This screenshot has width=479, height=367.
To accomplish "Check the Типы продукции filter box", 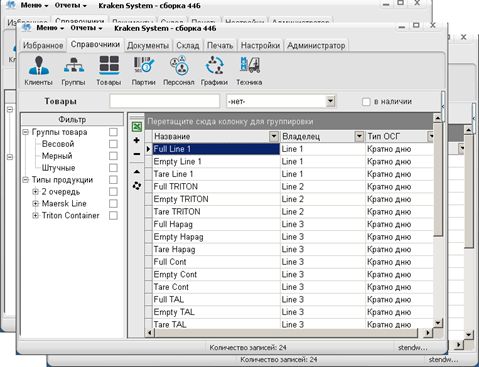I will pos(113,180).
